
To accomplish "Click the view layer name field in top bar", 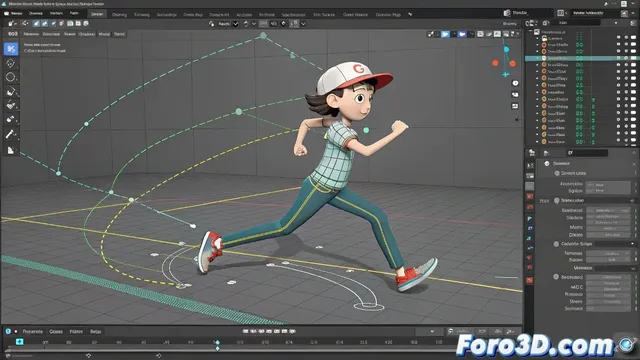I will pyautogui.click(x=595, y=13).
